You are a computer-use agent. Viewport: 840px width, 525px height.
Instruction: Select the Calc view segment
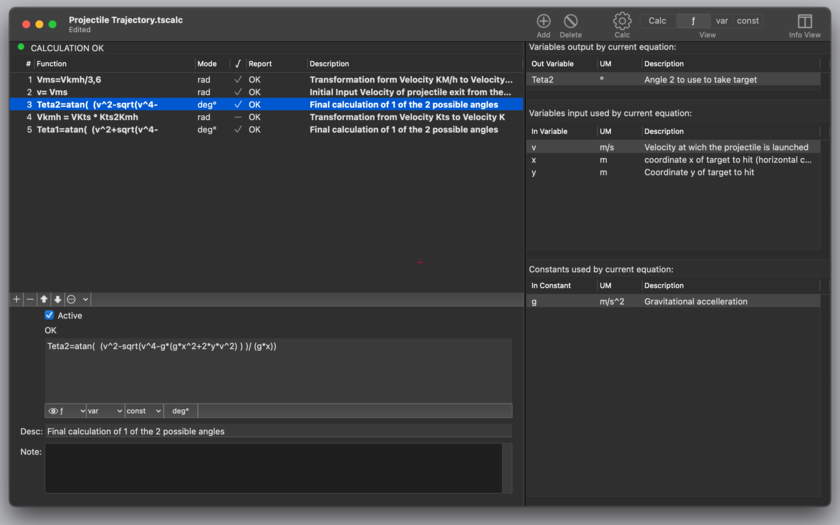click(x=657, y=21)
